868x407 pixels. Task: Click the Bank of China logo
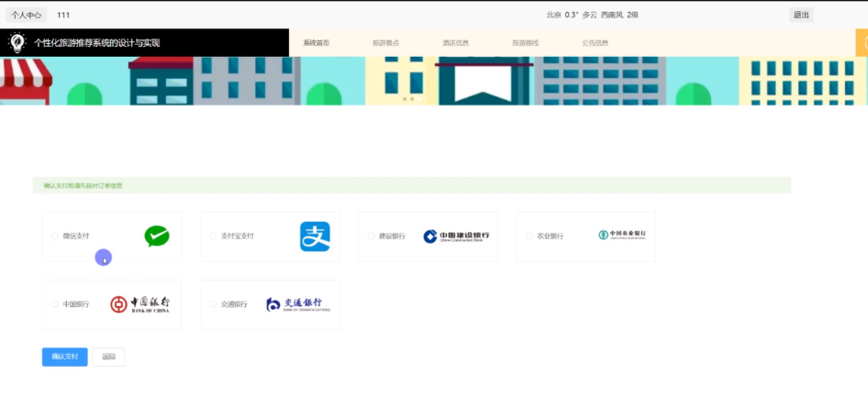coord(140,304)
